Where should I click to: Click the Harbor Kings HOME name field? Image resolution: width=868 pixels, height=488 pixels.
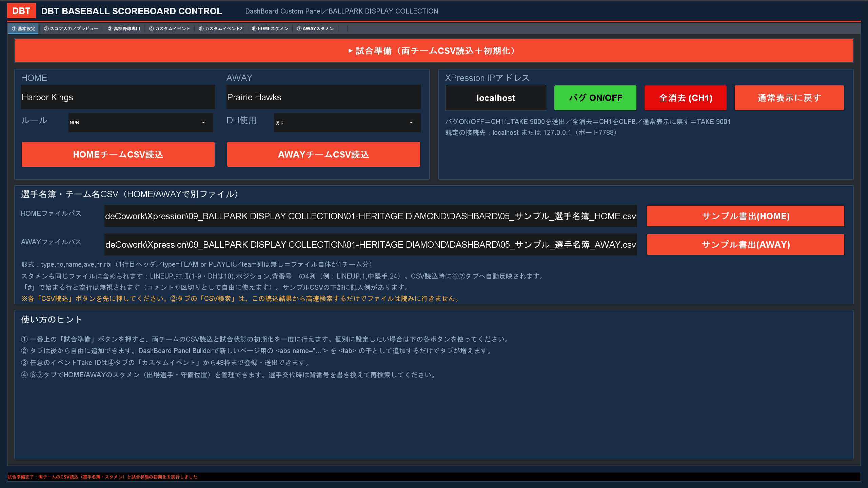pyautogui.click(x=118, y=97)
